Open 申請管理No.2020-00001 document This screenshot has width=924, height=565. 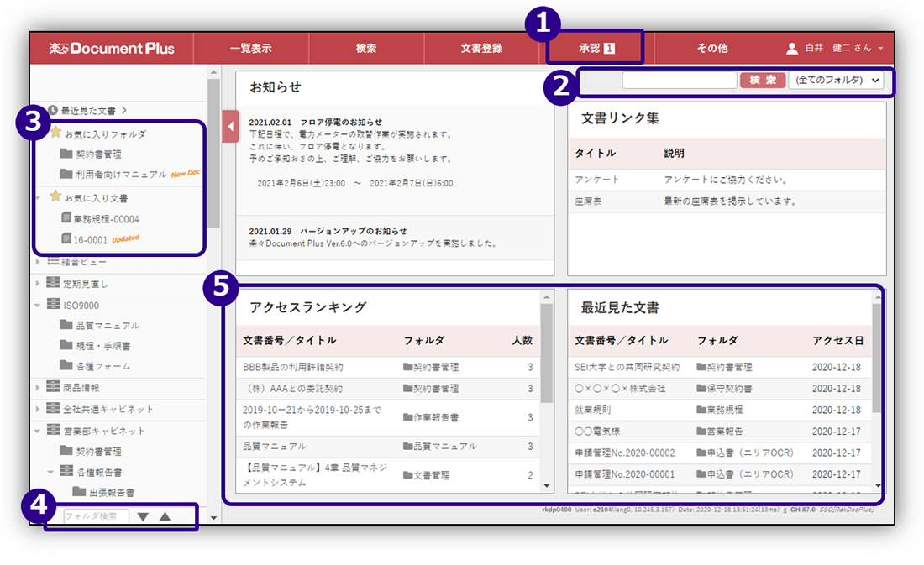(x=625, y=473)
